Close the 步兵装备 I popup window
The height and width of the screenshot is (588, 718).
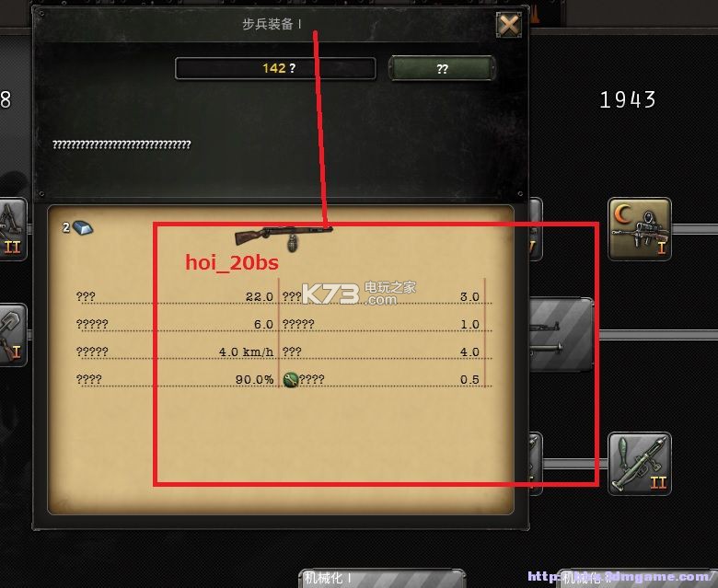[x=509, y=24]
